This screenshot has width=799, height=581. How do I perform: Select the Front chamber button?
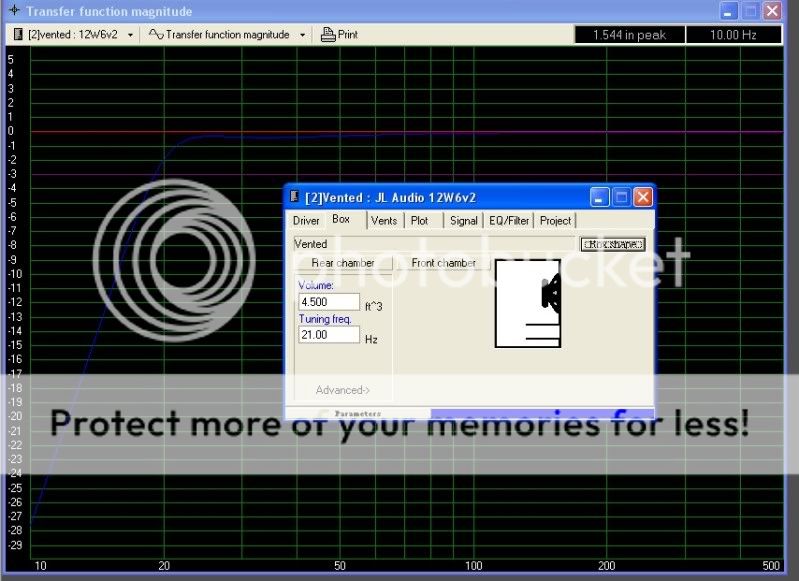(444, 263)
